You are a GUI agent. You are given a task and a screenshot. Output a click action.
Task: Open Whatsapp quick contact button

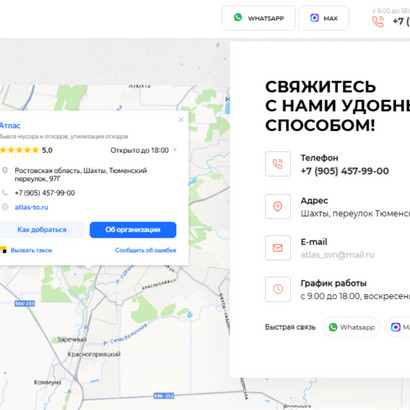[x=352, y=327]
